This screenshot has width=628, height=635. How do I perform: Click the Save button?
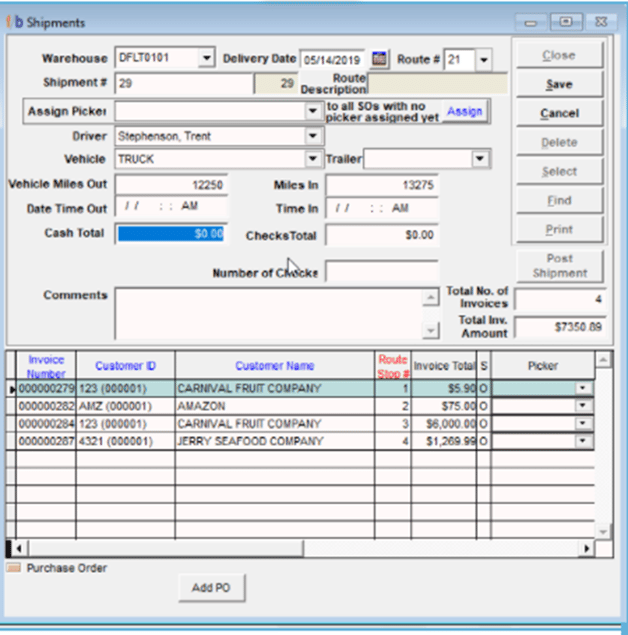tap(559, 85)
